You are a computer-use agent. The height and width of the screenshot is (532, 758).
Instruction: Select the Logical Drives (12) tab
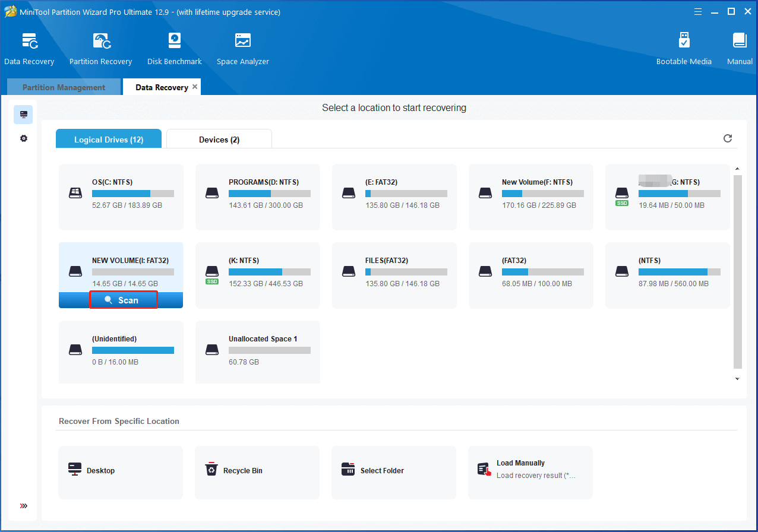(x=109, y=140)
